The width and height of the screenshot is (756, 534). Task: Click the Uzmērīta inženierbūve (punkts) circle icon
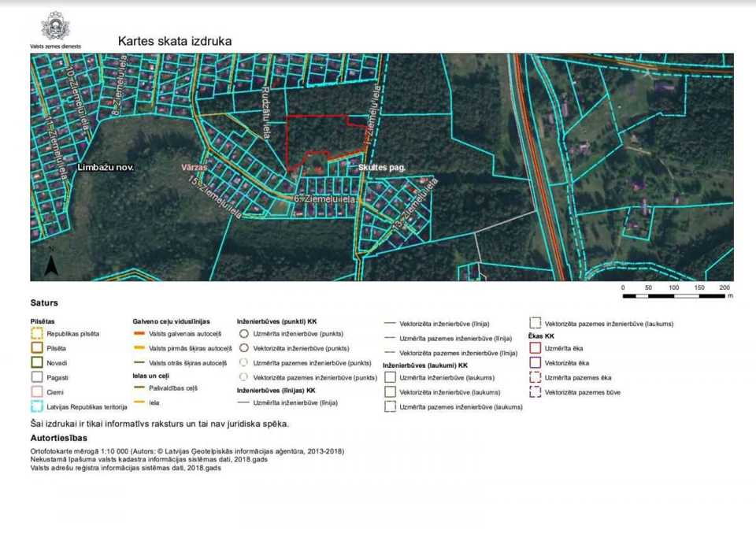coord(244,333)
